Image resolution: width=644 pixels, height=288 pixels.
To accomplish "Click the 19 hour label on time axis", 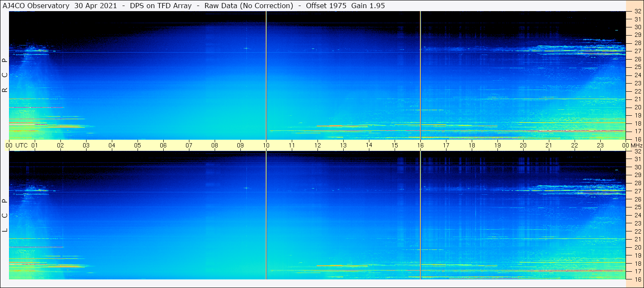I will (497, 145).
